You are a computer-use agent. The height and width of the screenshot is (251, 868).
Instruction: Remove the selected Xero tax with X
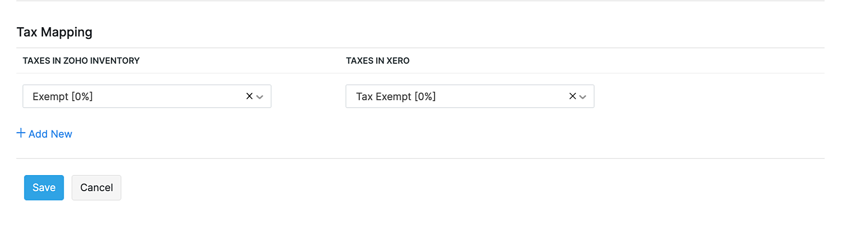(x=572, y=96)
